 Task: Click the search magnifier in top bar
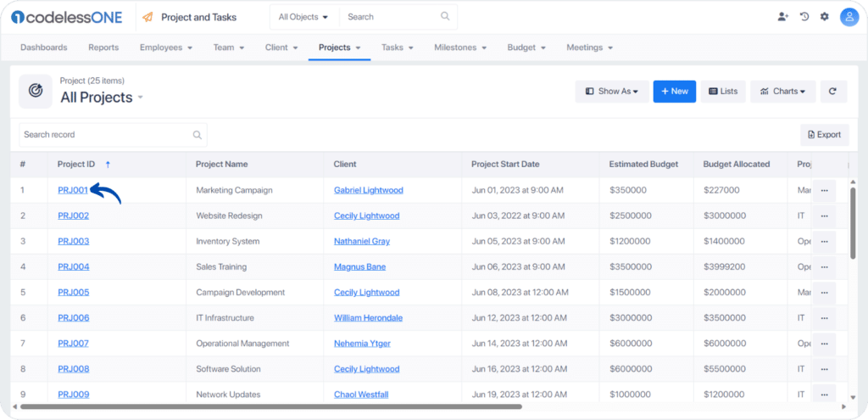click(x=445, y=16)
